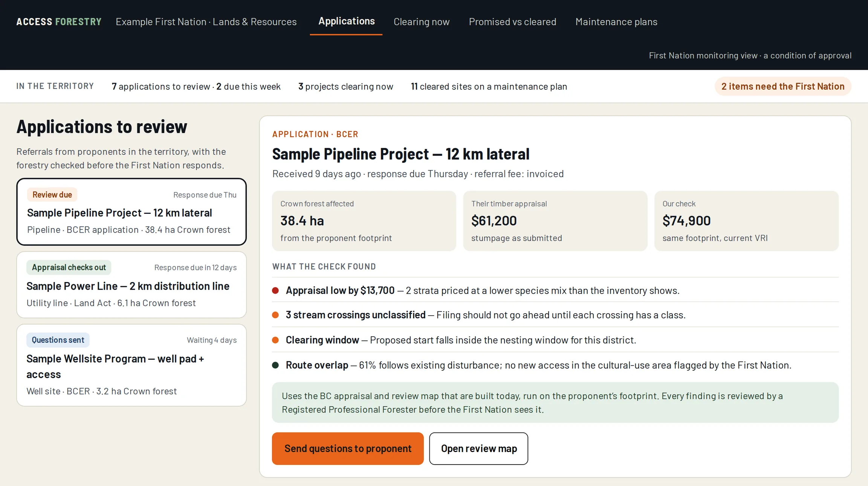This screenshot has height=486, width=868.
Task: Select Sample Pipeline Project card in list
Action: [131, 212]
